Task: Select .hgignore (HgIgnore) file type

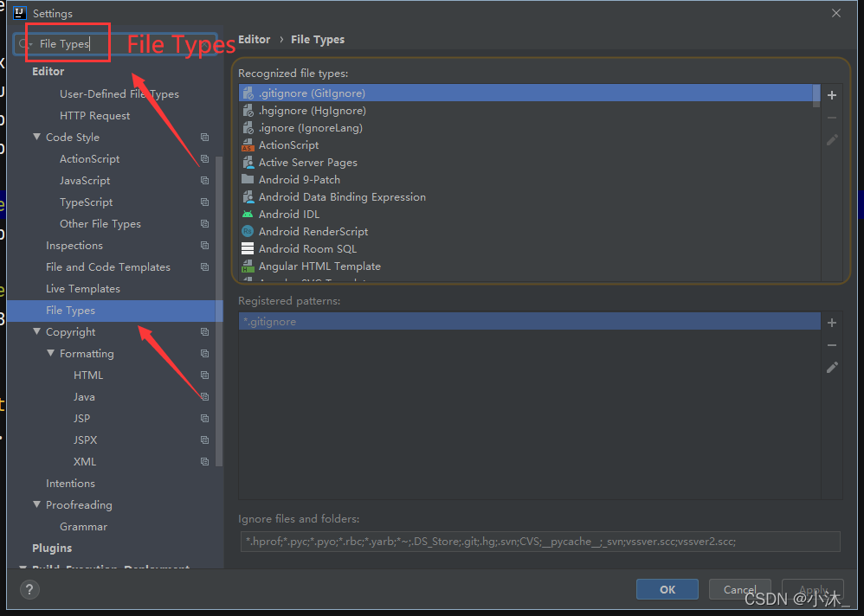Action: click(526, 111)
